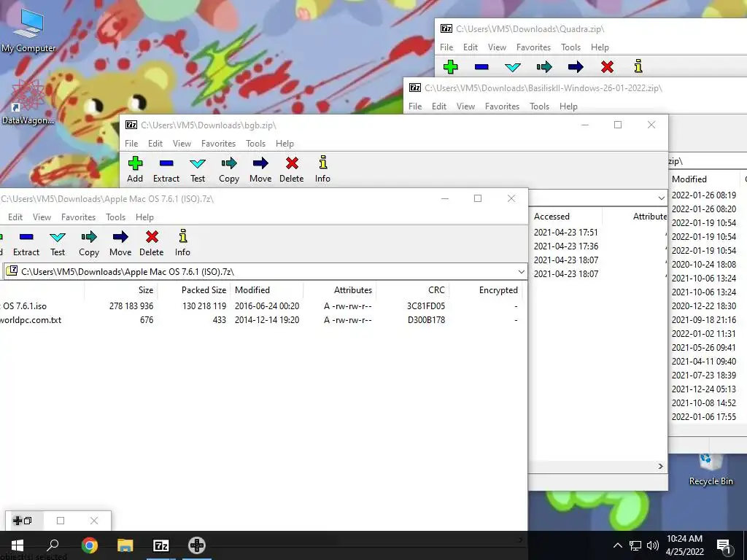Click 7-Zip taskbar icon
The height and width of the screenshot is (560, 747).
point(161,545)
